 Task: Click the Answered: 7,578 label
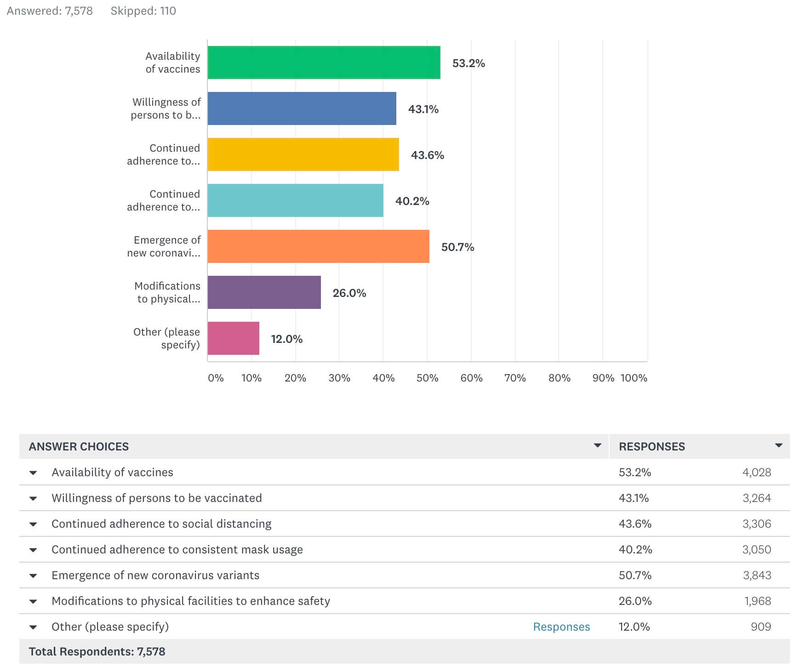point(50,11)
